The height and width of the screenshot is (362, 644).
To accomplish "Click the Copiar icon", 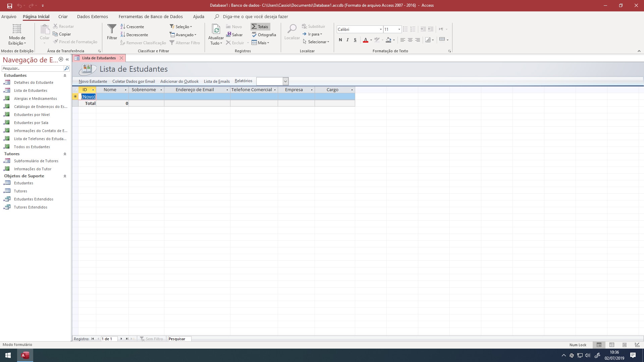I will click(55, 34).
